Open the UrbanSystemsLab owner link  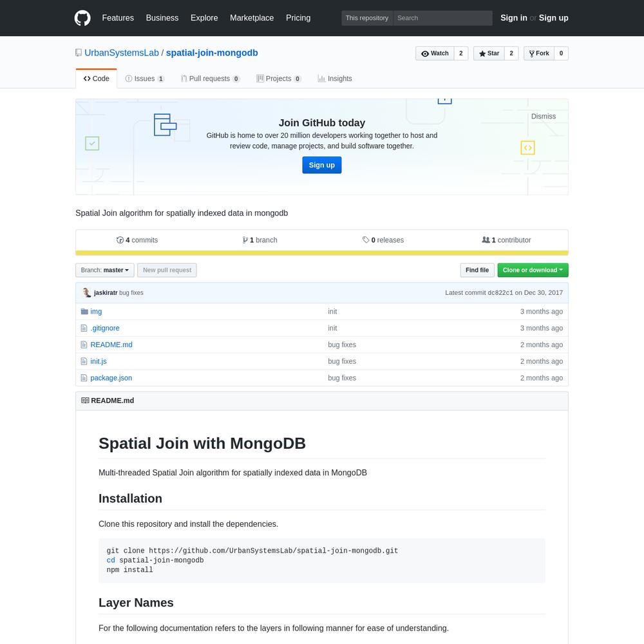(x=122, y=53)
